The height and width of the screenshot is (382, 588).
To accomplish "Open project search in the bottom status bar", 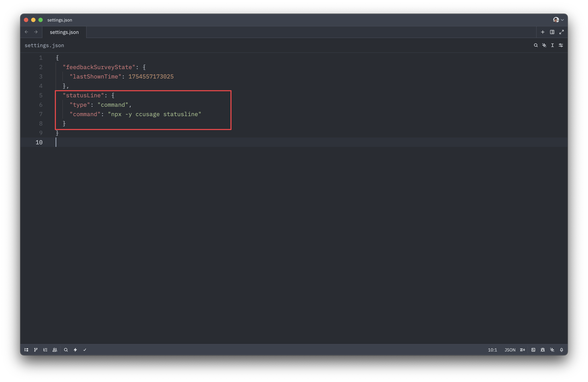I will click(66, 350).
